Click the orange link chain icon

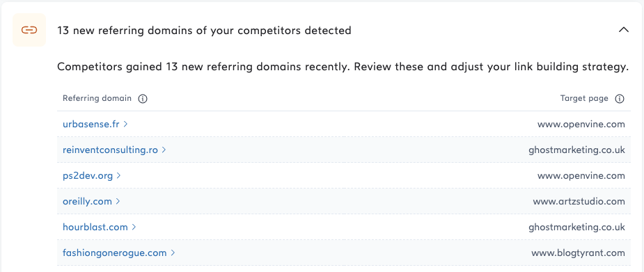coord(29,30)
